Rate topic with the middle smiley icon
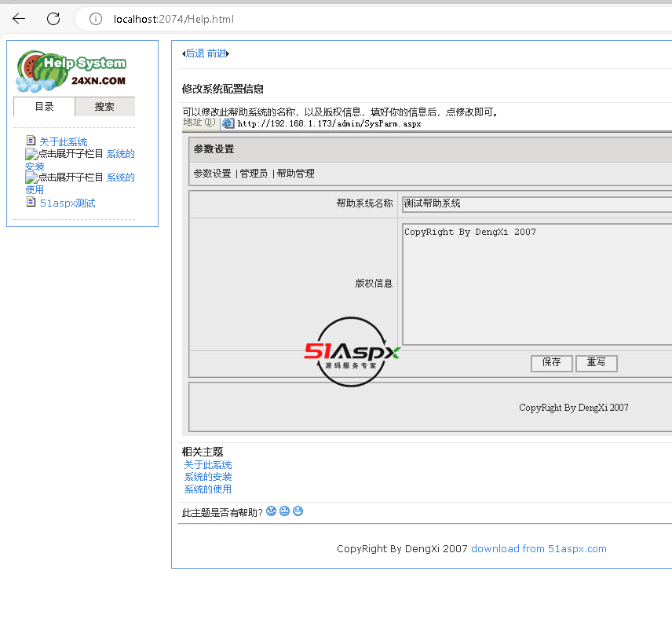672x619 pixels. tap(284, 511)
